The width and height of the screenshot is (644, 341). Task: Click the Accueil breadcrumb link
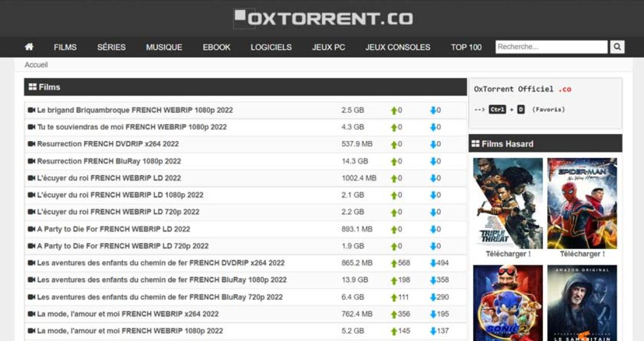coord(36,65)
